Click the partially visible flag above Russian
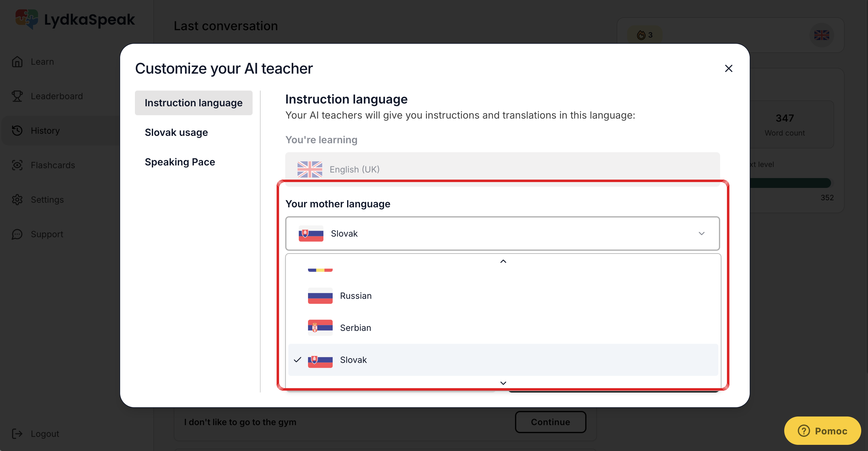This screenshot has height=451, width=868. click(320, 270)
